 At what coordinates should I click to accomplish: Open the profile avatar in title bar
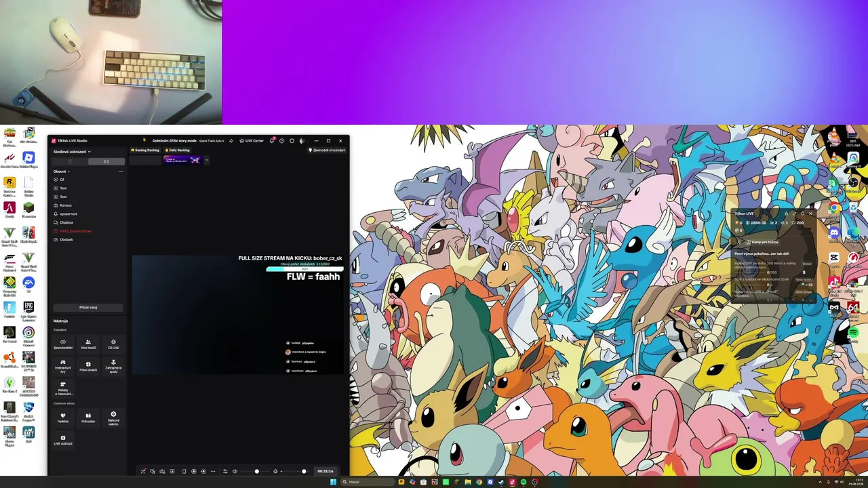tap(302, 140)
